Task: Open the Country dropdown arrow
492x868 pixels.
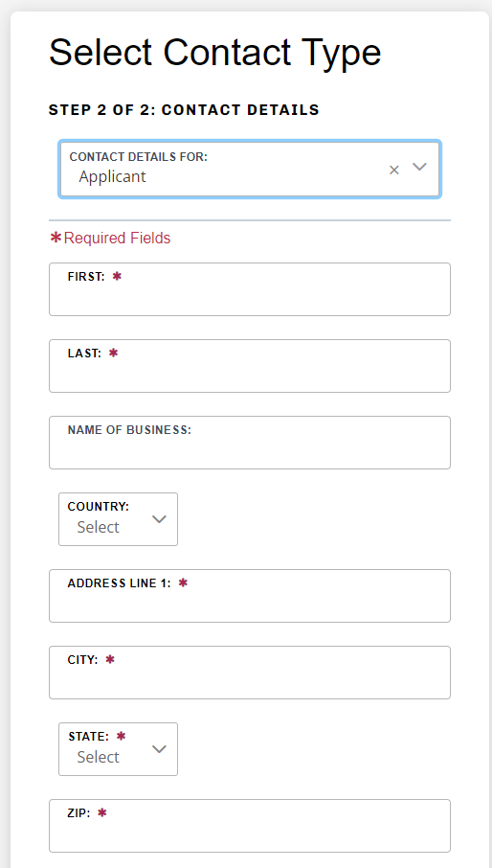Action: pos(159,519)
